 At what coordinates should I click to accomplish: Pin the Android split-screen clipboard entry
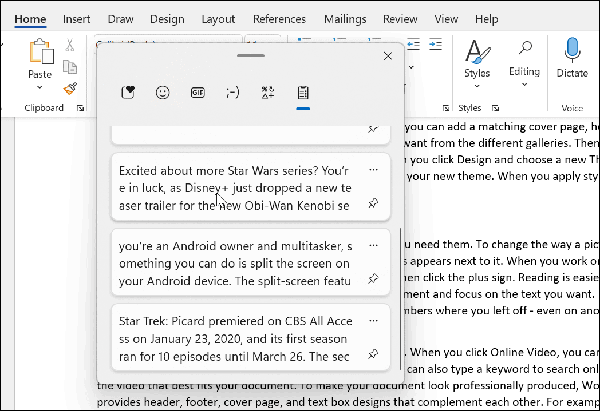click(373, 279)
